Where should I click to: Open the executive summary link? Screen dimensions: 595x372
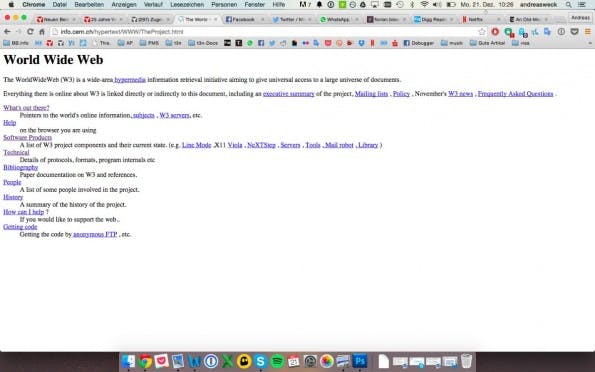(289, 94)
